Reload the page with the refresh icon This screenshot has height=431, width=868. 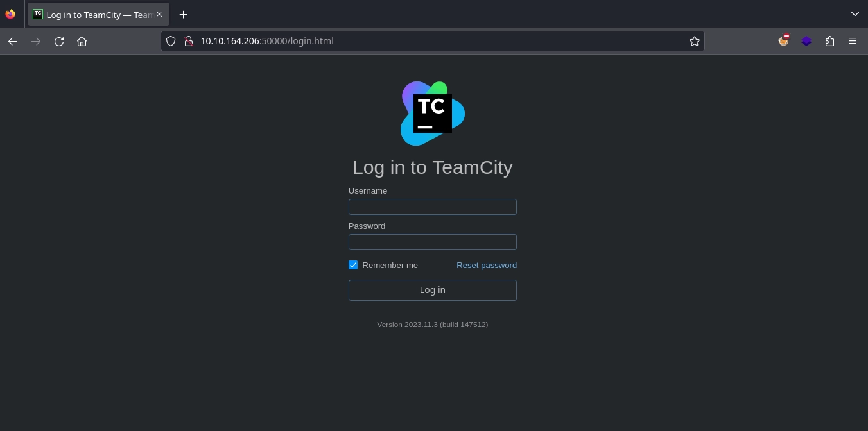tap(59, 41)
